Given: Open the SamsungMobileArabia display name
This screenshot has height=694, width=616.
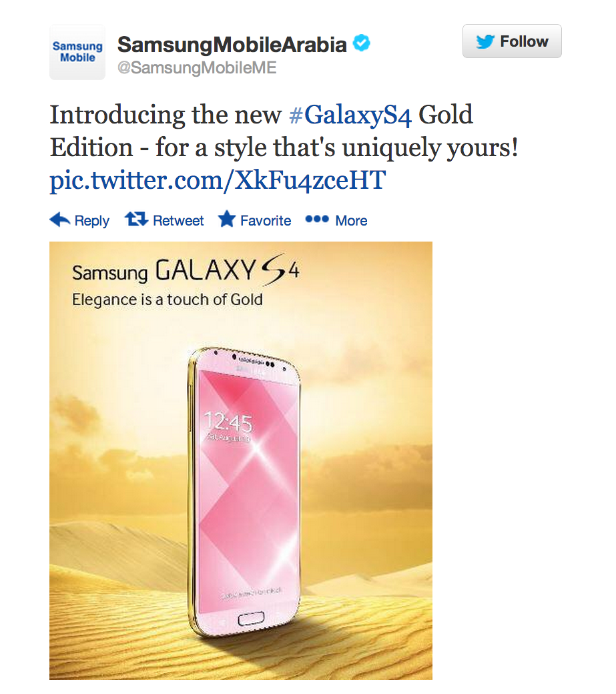Looking at the screenshot, I should (232, 44).
